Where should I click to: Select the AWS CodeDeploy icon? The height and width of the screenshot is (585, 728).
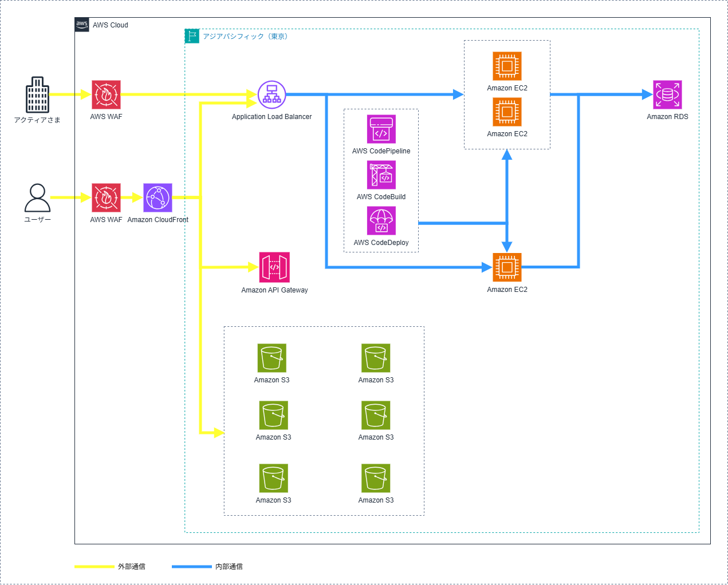coord(381,220)
